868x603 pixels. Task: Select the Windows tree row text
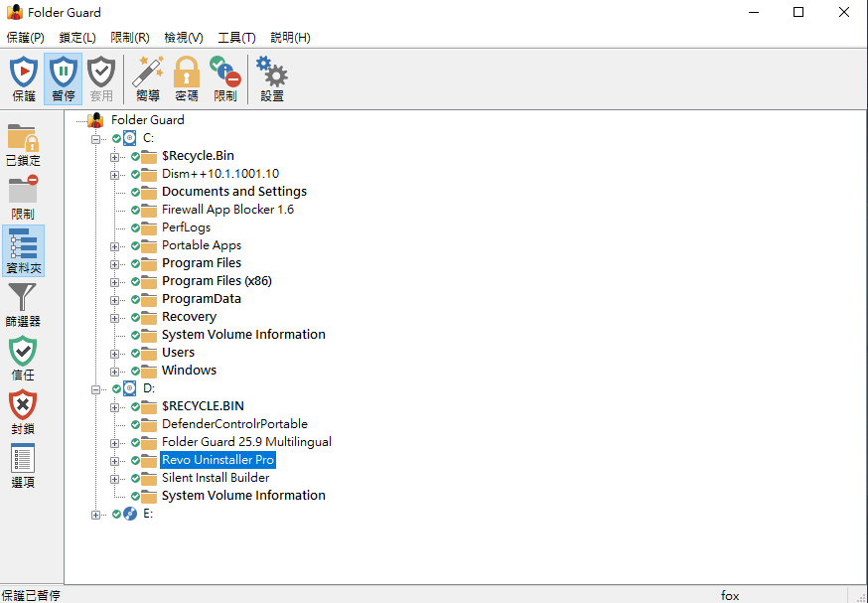point(189,370)
